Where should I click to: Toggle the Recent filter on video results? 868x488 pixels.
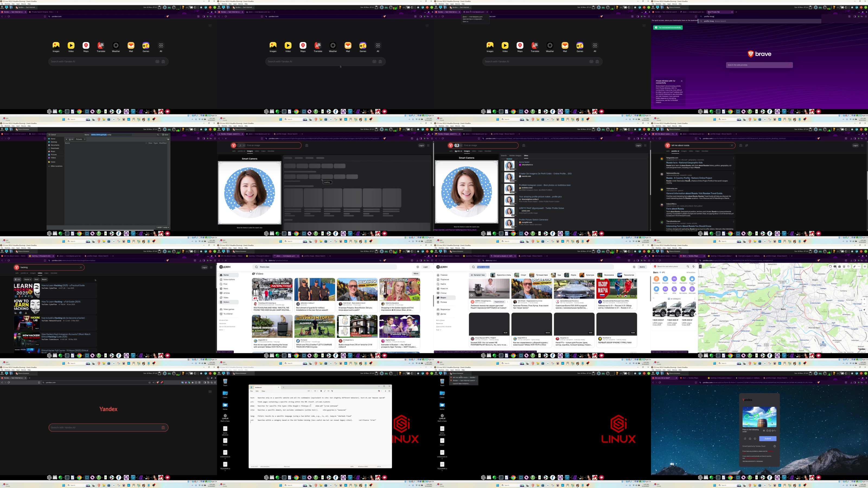[44, 280]
